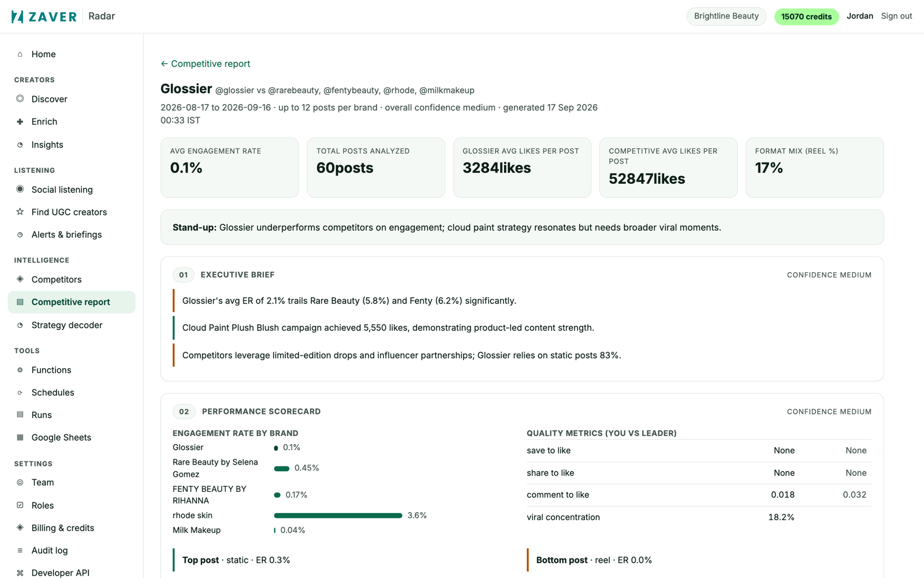
Task: Click the Alerts & briefings icon
Action: pyautogui.click(x=20, y=235)
